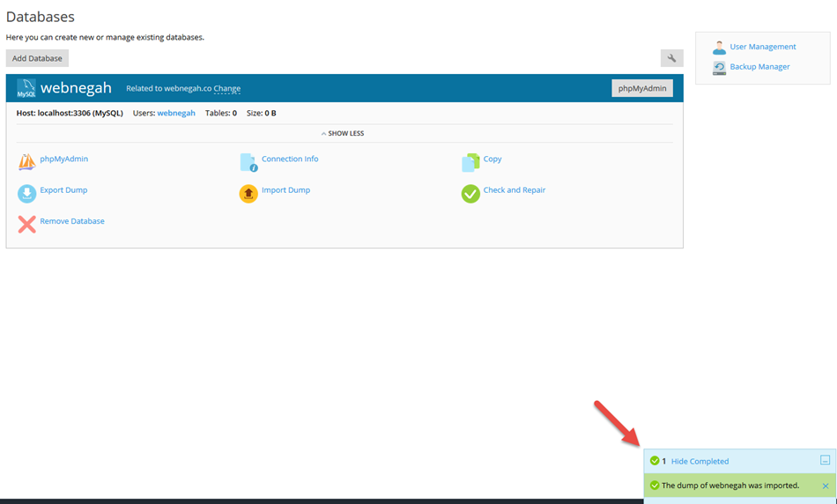The width and height of the screenshot is (837, 504).
Task: Click the Export Dump download icon
Action: tap(26, 193)
